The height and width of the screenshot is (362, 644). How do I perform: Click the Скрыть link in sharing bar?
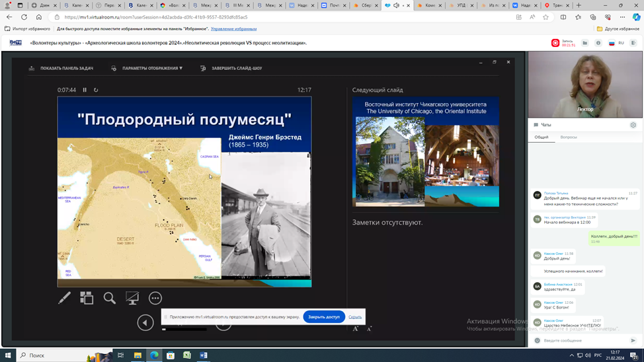355,317
